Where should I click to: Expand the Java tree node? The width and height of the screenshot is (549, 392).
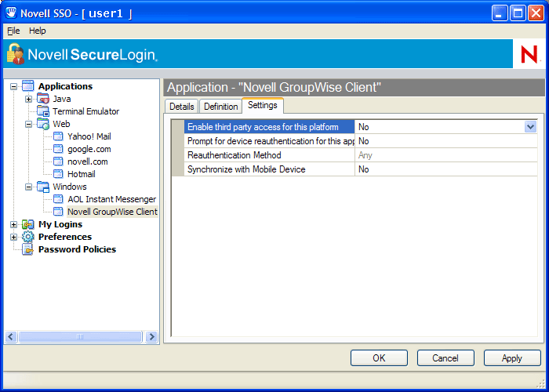point(28,99)
